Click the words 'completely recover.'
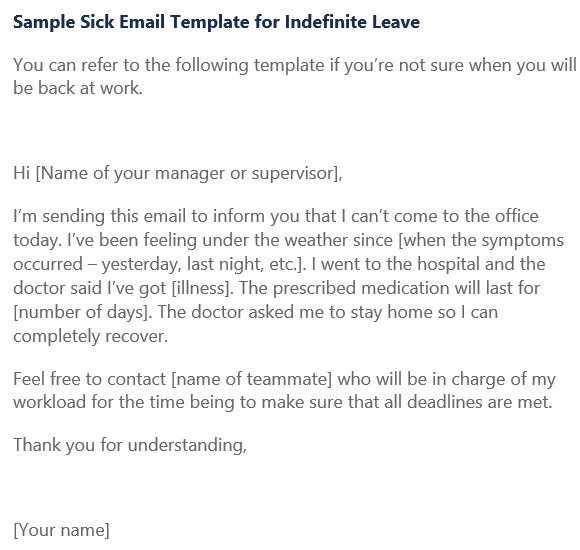 pos(91,337)
